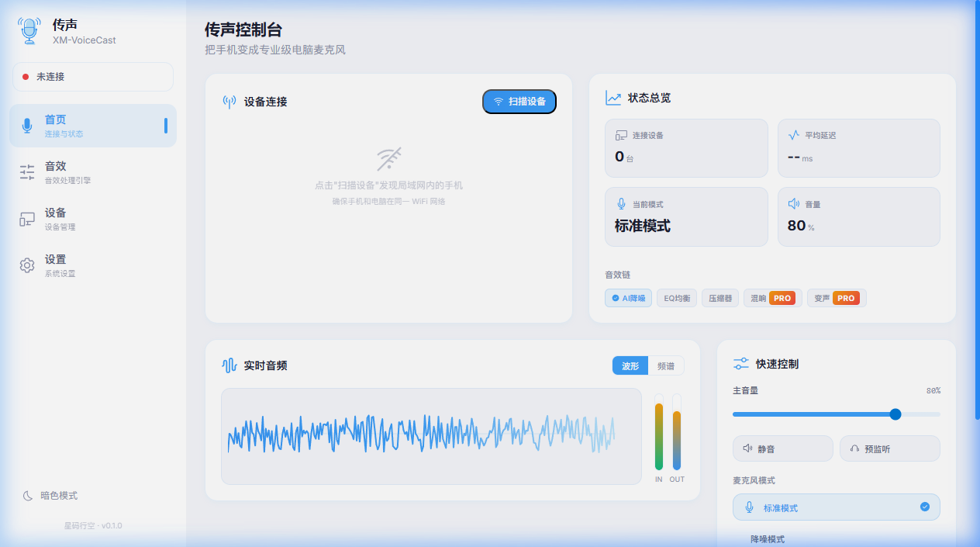Image resolution: width=980 pixels, height=547 pixels.
Task: Click the antenna icon beside 设备连接
Action: (x=229, y=102)
